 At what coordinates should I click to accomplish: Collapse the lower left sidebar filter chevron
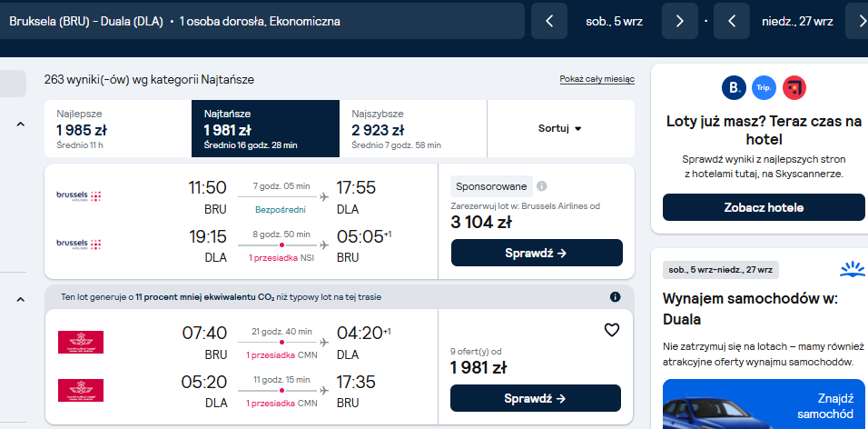[21, 300]
